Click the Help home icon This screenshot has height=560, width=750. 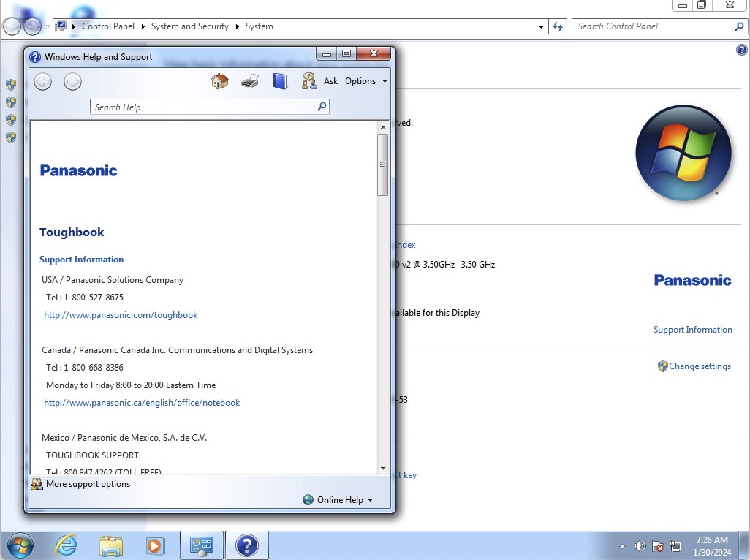(219, 80)
